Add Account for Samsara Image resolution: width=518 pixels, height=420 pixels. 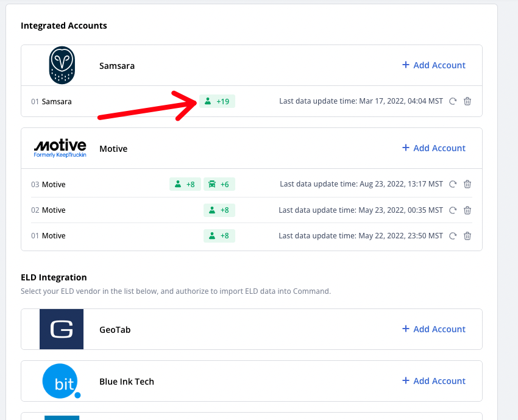[434, 65]
